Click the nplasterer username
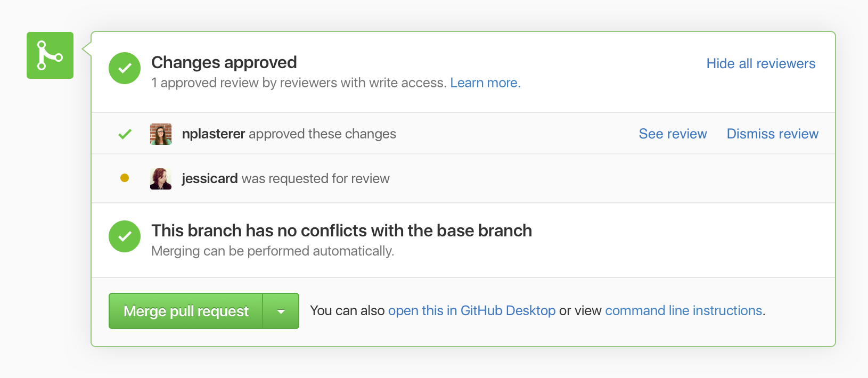Screen dimensions: 868x378 213,134
